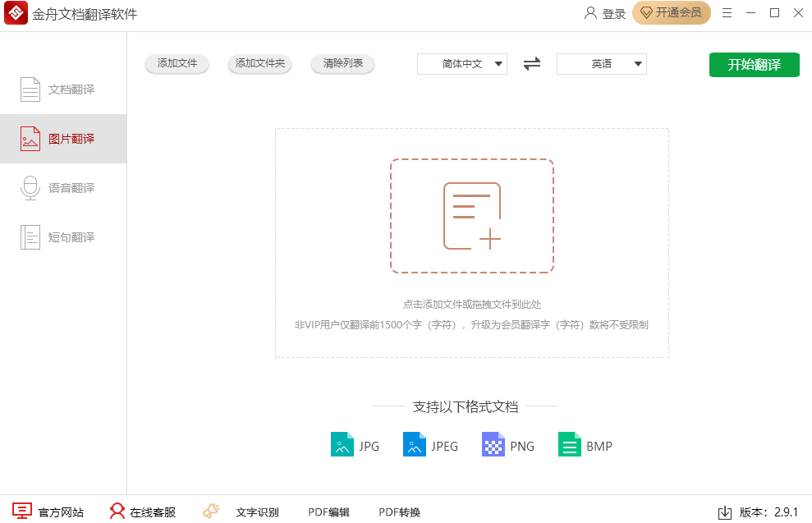812x523 pixels.
Task: Open the hamburger menu icon in title bar
Action: pos(727,13)
